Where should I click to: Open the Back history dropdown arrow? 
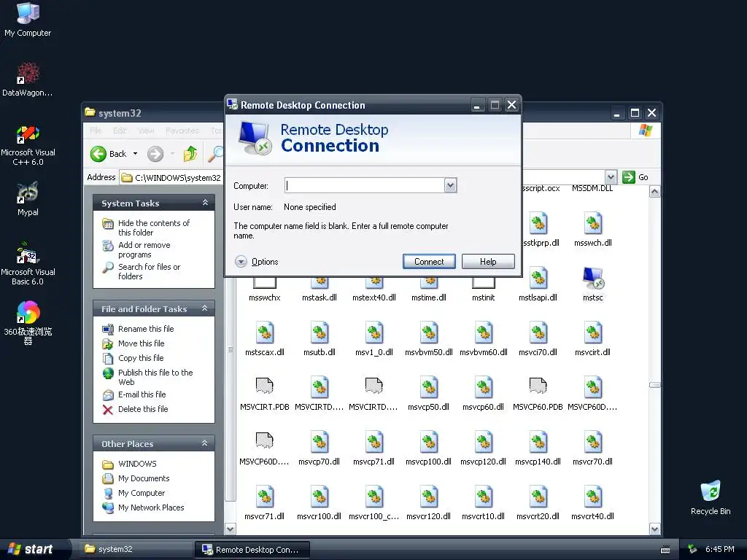click(135, 154)
